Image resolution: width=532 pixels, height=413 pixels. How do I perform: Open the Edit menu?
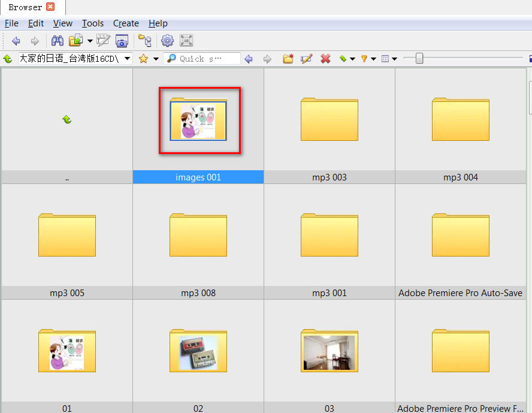tap(36, 23)
